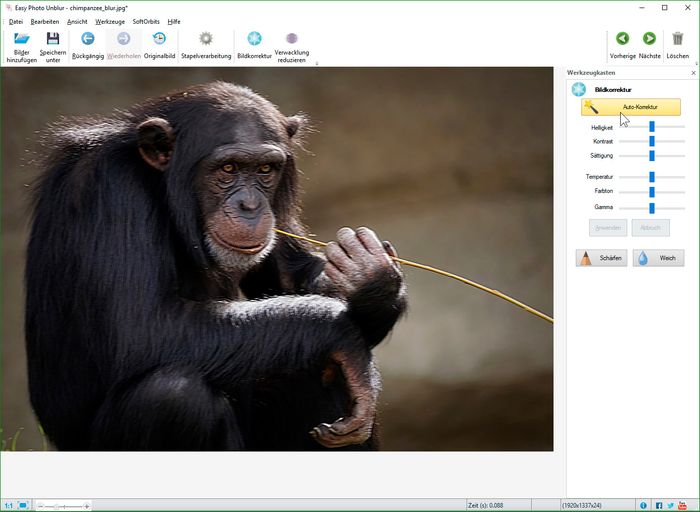The width and height of the screenshot is (700, 512).
Task: Open the Datei menu
Action: point(16,21)
